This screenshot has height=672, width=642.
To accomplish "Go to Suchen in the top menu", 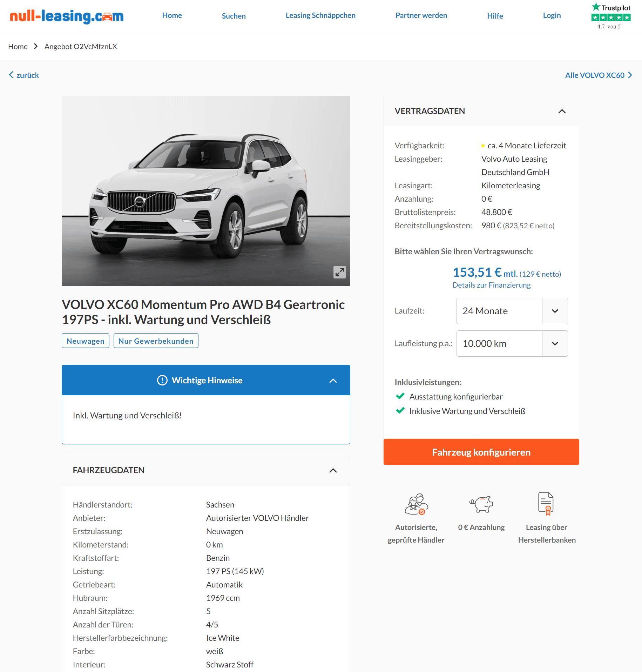I will 234,16.
